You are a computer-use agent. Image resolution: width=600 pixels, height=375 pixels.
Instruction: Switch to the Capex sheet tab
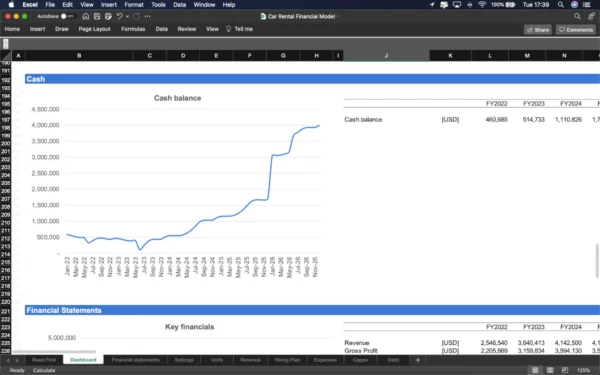[360, 360]
